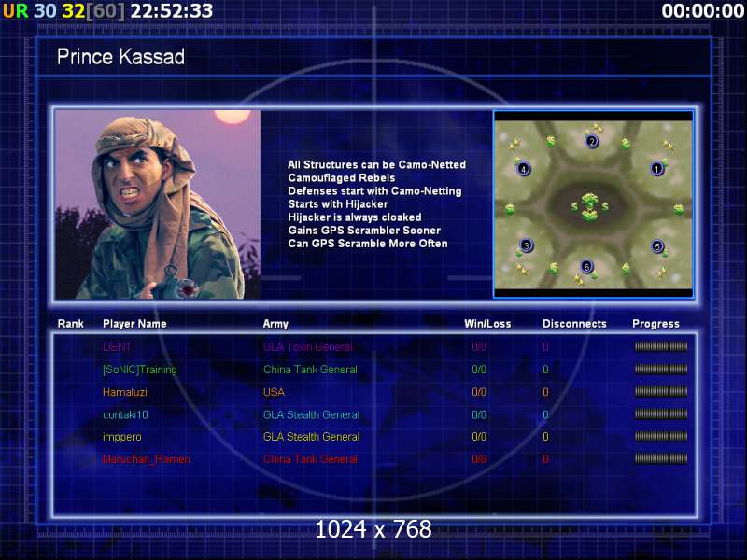The height and width of the screenshot is (560, 747).
Task: Click contaki10's GLA Stealth General entry
Action: (x=312, y=414)
